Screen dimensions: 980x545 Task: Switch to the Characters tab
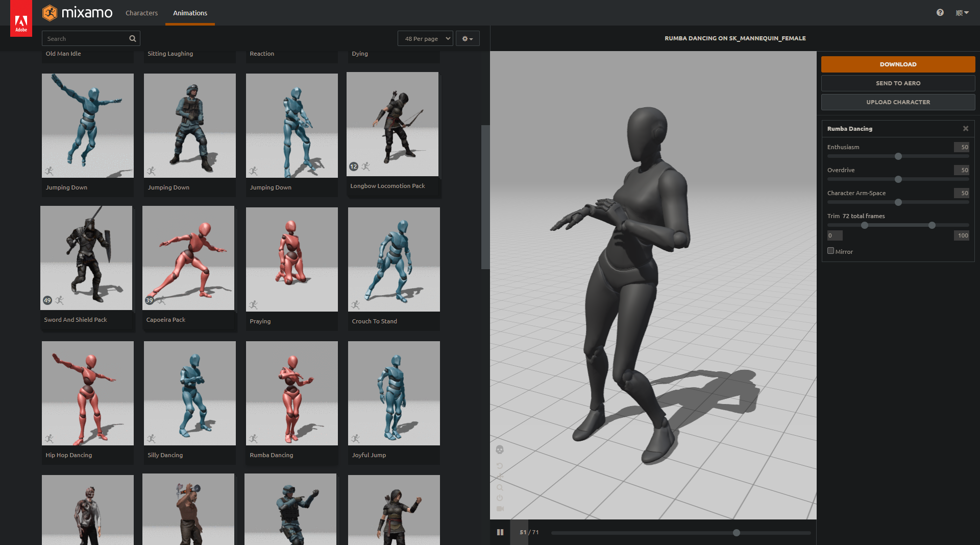pos(141,13)
